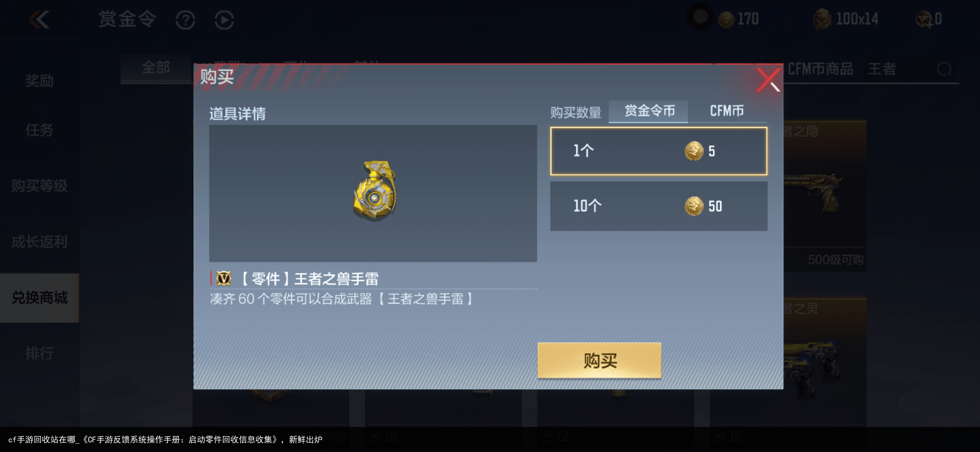
Task: Click the gold coin balance 170
Action: coord(739,19)
